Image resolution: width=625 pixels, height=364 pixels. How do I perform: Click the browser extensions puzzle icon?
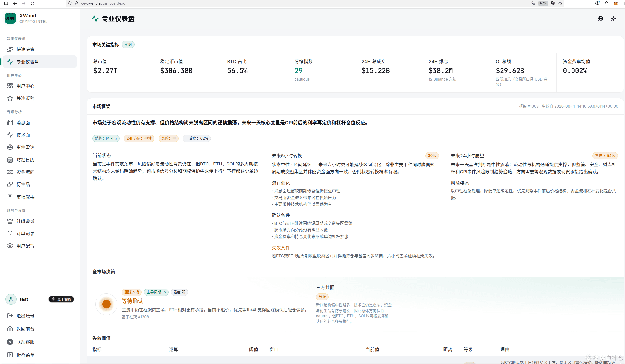(607, 3)
